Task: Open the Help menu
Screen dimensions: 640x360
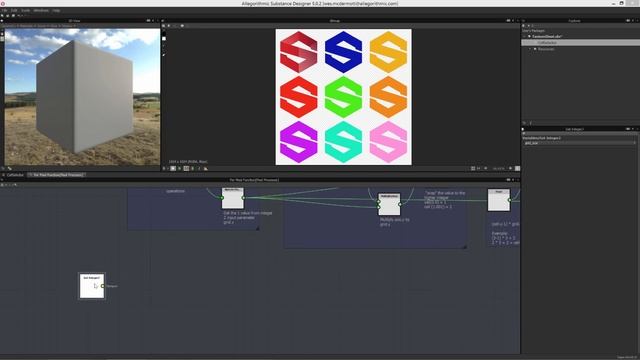Action: point(56,10)
